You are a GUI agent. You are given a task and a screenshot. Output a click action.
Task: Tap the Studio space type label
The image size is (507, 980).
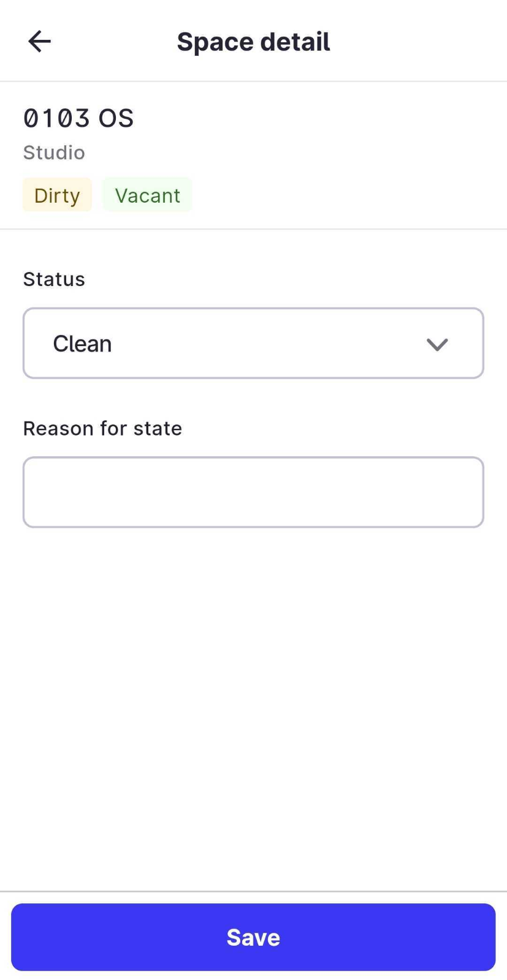[53, 153]
